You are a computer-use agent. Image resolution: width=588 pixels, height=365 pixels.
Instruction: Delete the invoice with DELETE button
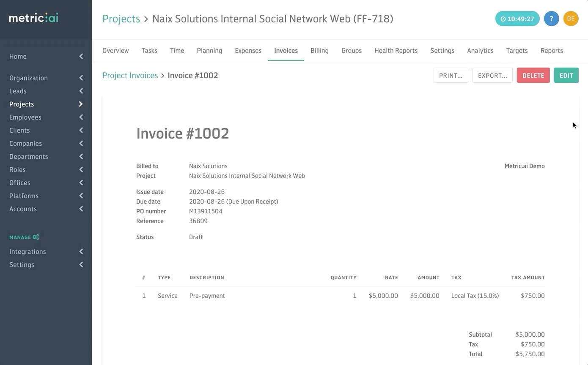click(533, 75)
